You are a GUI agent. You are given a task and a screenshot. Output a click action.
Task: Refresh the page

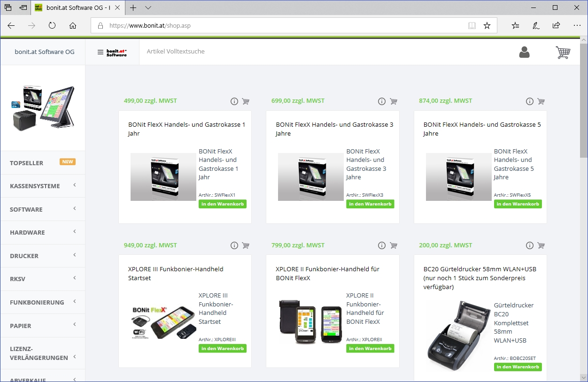(x=52, y=26)
